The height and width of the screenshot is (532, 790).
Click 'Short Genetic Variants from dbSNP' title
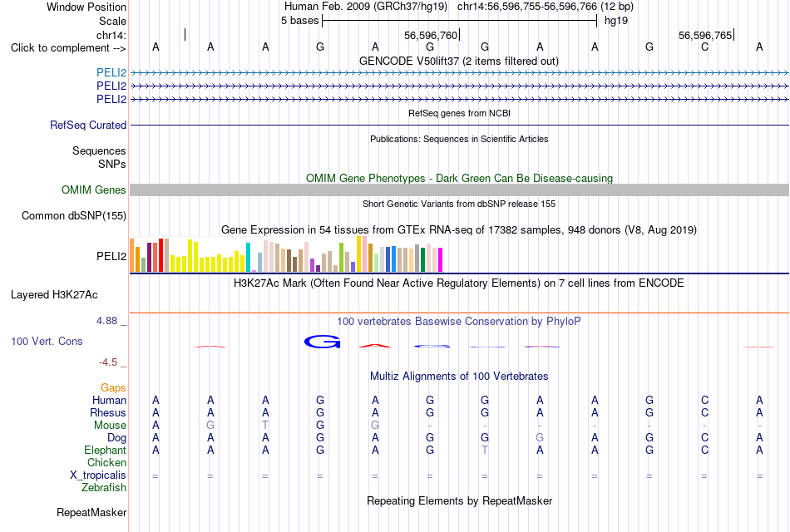459,204
